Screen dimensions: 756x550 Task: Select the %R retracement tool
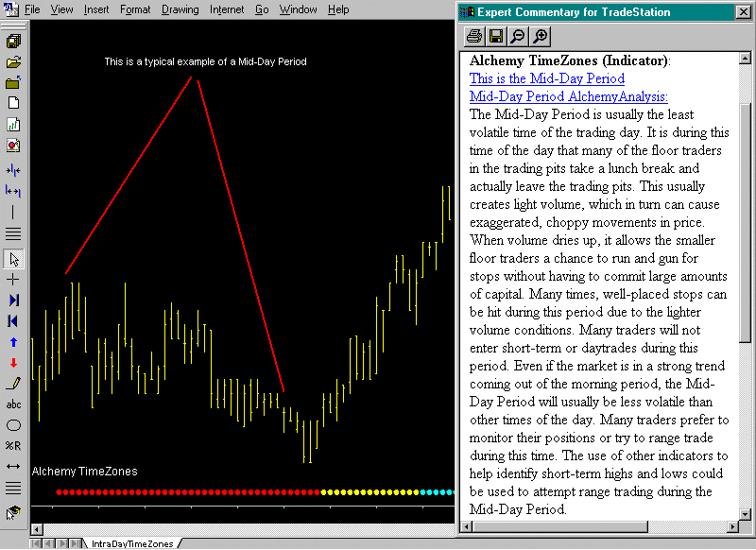13,446
